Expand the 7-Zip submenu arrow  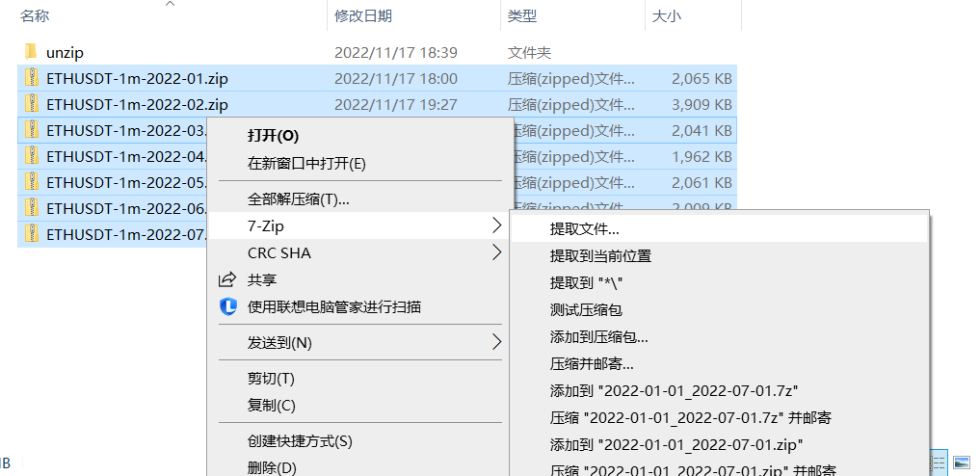(497, 226)
